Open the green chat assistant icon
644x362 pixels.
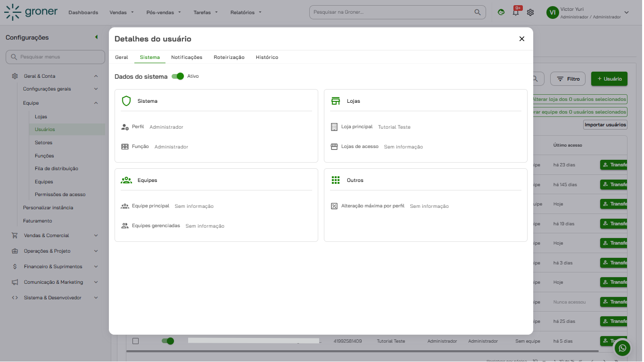(x=501, y=12)
